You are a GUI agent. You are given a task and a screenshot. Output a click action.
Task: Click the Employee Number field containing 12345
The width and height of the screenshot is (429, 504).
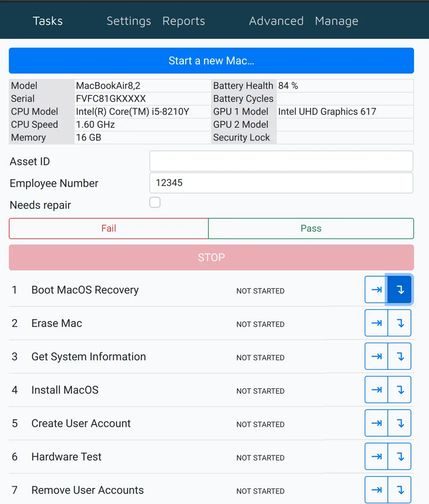tap(281, 183)
